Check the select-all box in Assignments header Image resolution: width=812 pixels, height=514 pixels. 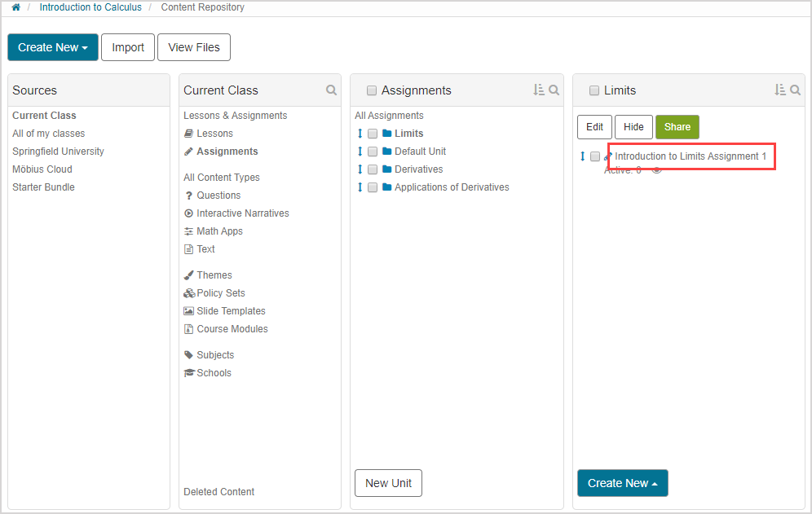tap(372, 90)
